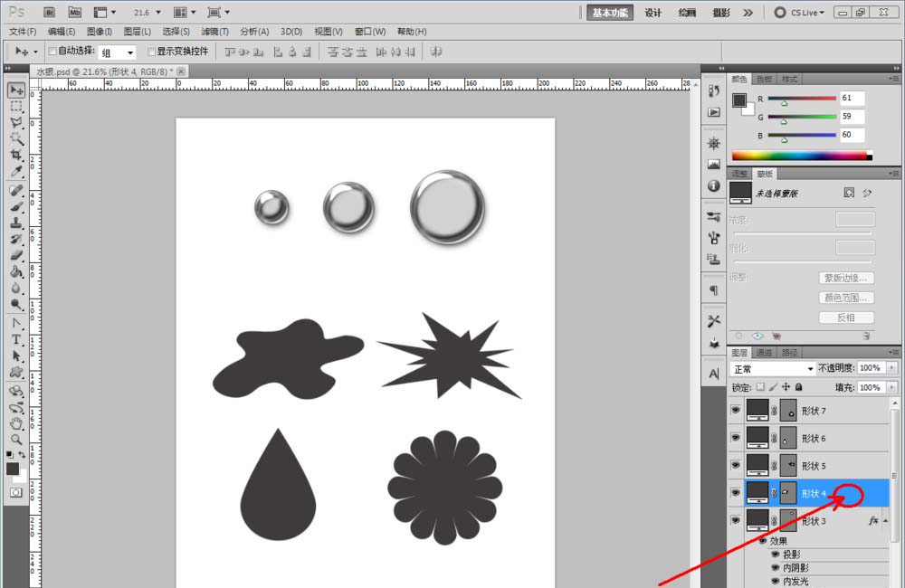
Task: Select the Polygonal Lasso tool
Action: tap(16, 122)
